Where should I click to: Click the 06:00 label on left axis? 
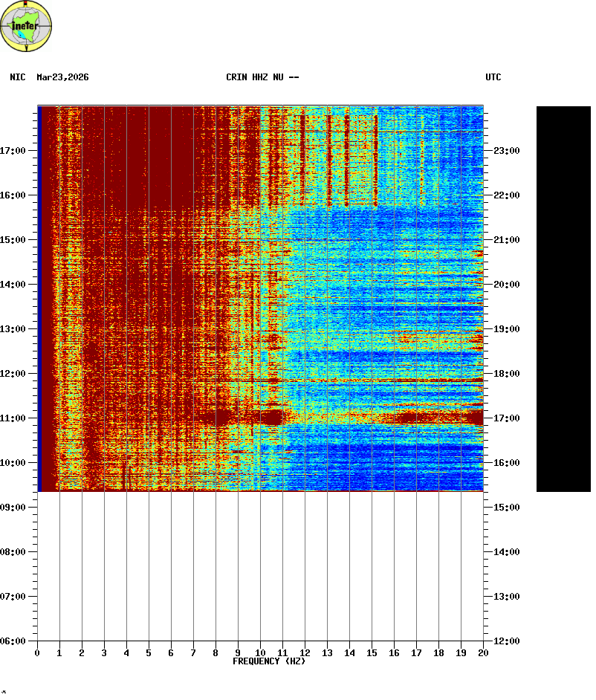tap(13, 641)
